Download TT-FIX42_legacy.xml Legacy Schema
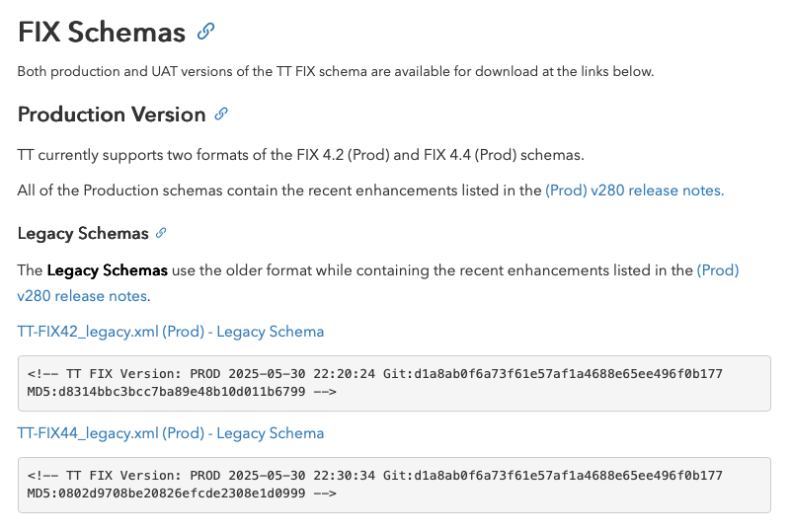This screenshot has width=791, height=532. [x=171, y=332]
